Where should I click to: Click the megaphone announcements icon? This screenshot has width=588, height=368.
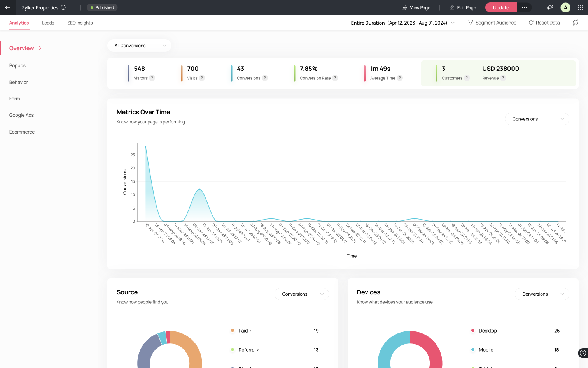click(550, 7)
